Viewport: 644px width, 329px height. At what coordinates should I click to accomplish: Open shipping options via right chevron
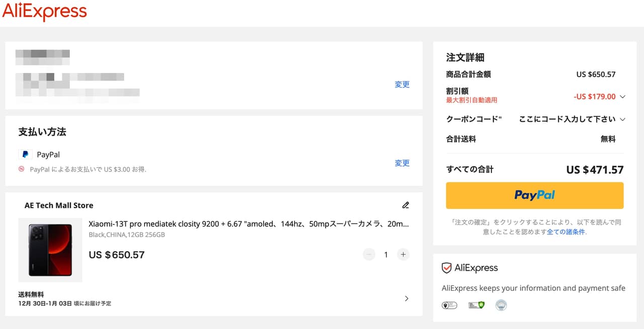[x=407, y=299]
